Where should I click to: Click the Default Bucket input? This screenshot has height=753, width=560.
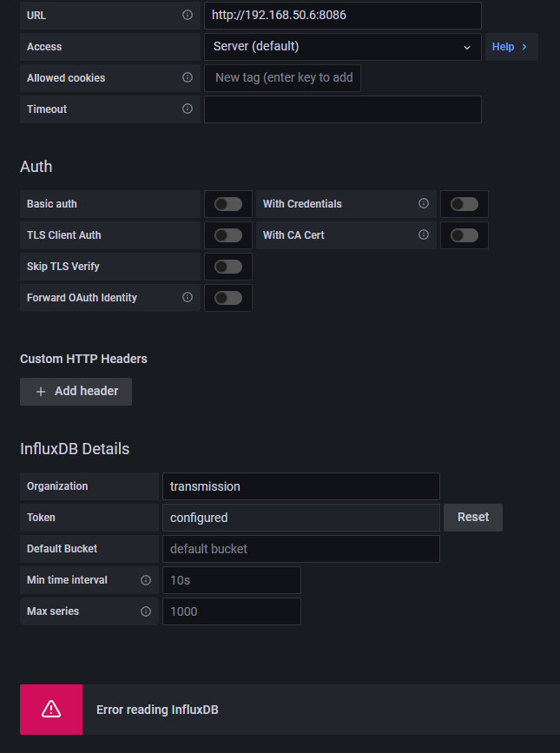(301, 548)
